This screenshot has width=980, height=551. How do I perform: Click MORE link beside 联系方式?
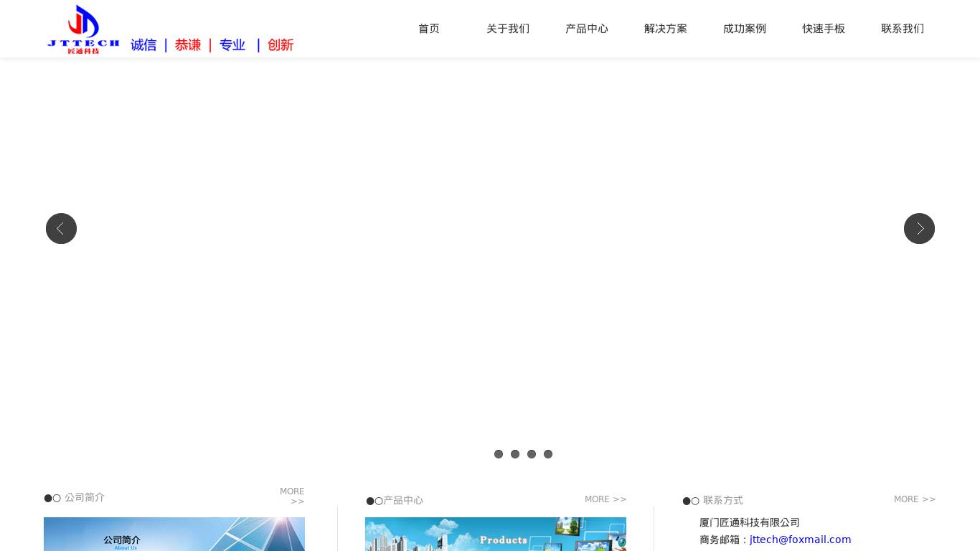[915, 499]
